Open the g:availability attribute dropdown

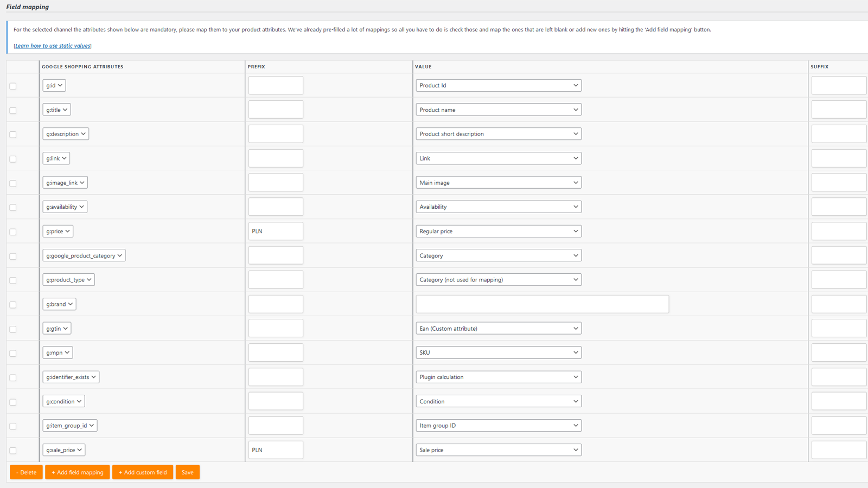(65, 207)
